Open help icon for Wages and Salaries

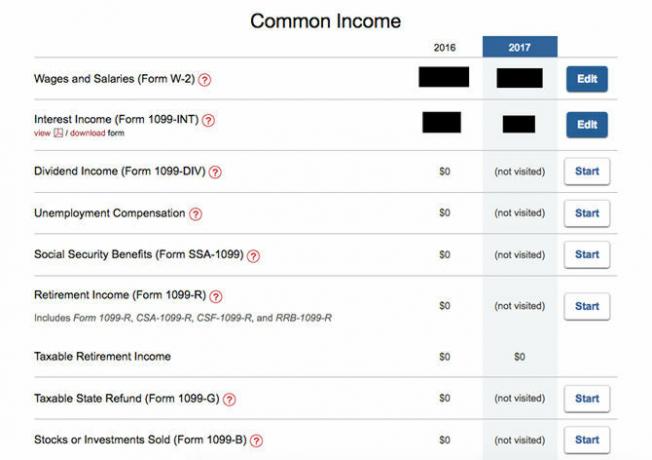pyautogui.click(x=204, y=79)
